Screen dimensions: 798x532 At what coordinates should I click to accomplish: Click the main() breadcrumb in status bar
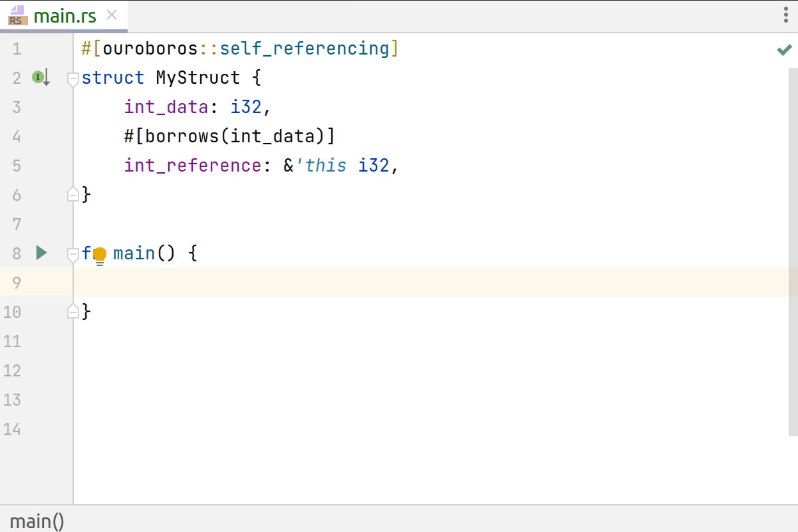coord(37,521)
